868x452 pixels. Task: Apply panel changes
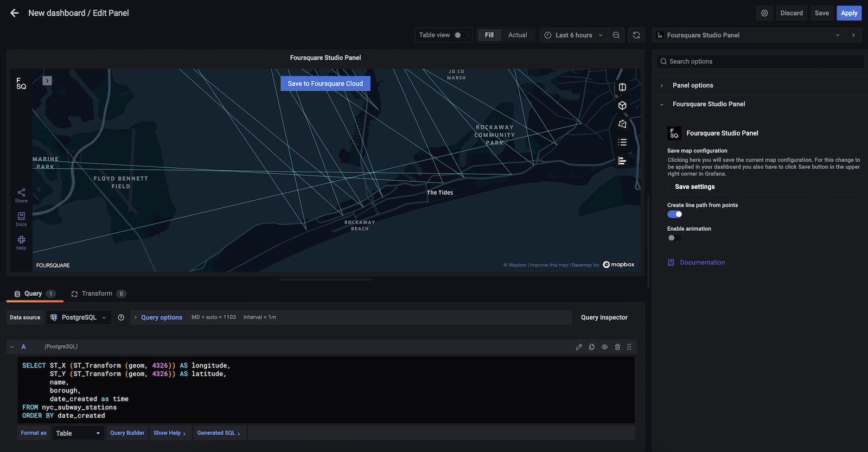849,13
